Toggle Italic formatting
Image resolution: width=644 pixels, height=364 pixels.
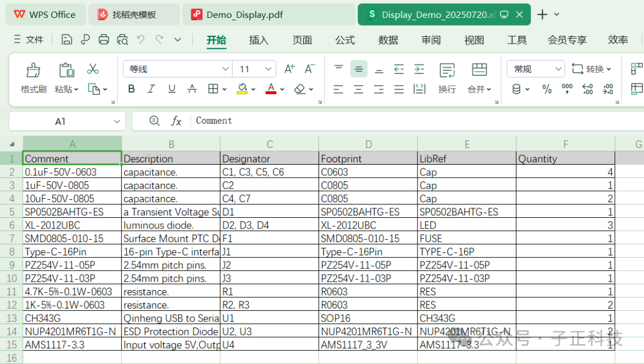point(151,89)
